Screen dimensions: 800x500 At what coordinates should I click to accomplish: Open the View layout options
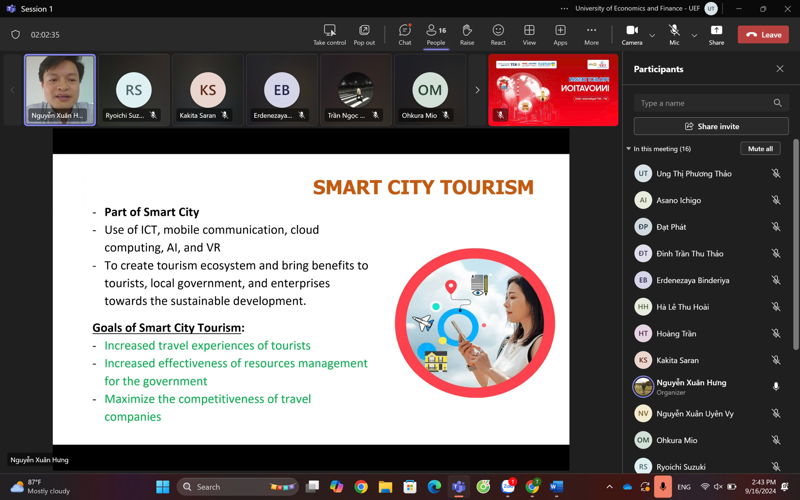point(529,34)
